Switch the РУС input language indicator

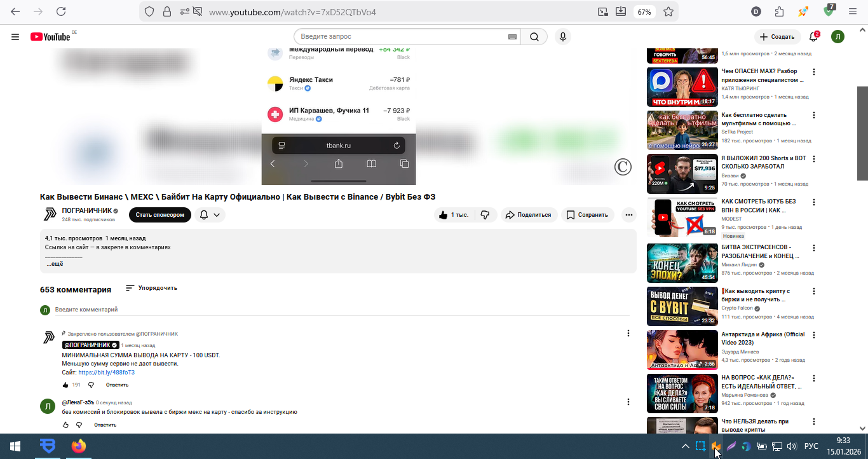811,446
